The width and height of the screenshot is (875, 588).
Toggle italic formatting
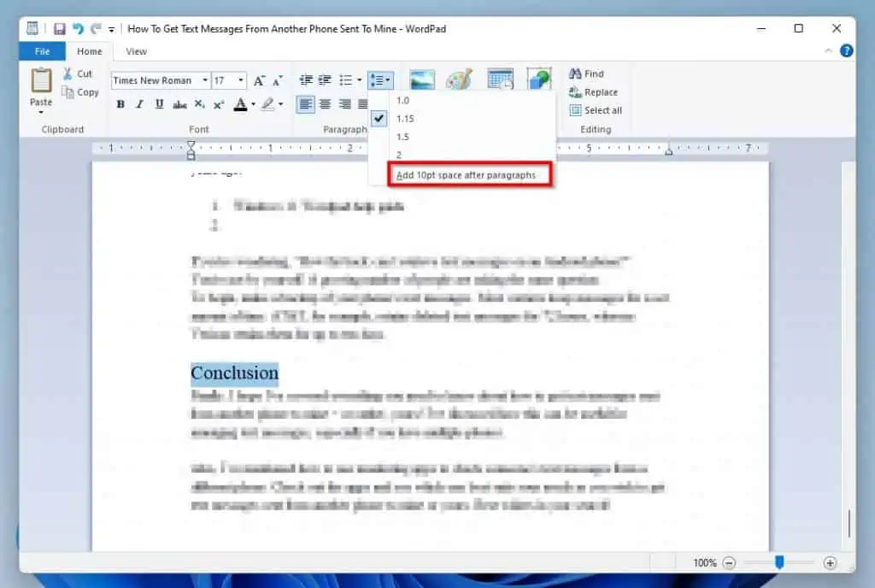click(138, 104)
